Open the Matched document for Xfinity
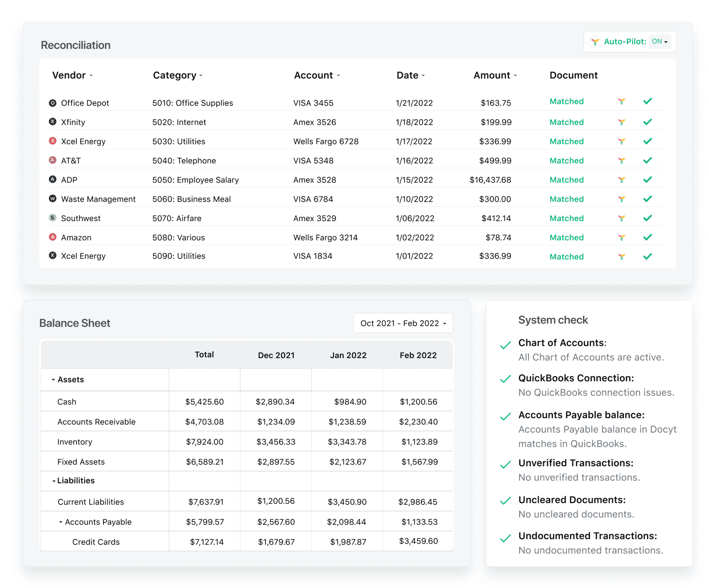Screen dimensions: 709x588 tap(567, 122)
